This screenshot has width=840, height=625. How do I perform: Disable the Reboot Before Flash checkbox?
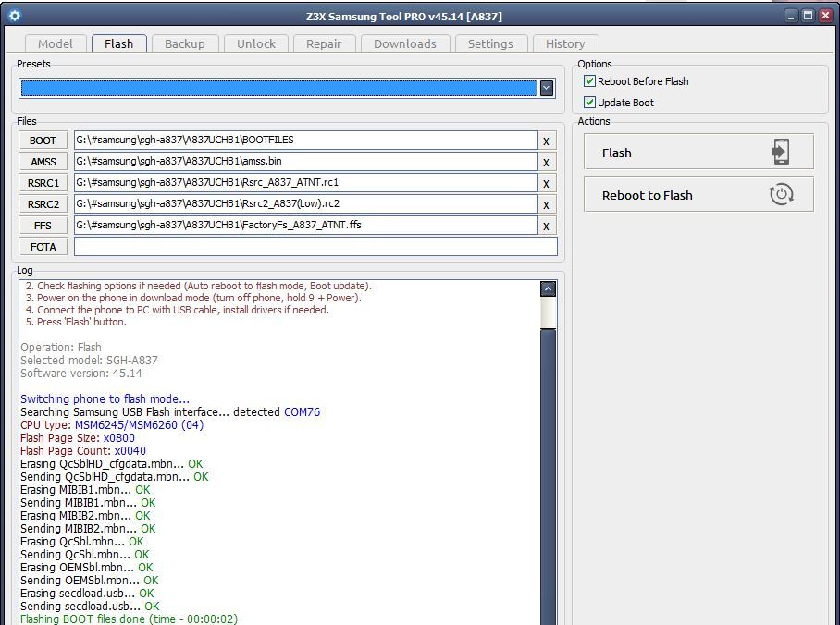[590, 81]
